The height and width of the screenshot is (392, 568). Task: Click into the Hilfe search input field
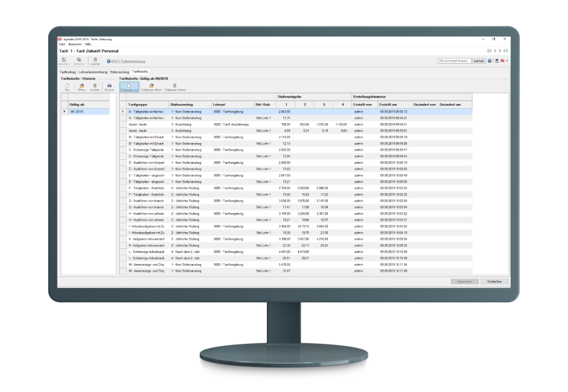pos(456,62)
